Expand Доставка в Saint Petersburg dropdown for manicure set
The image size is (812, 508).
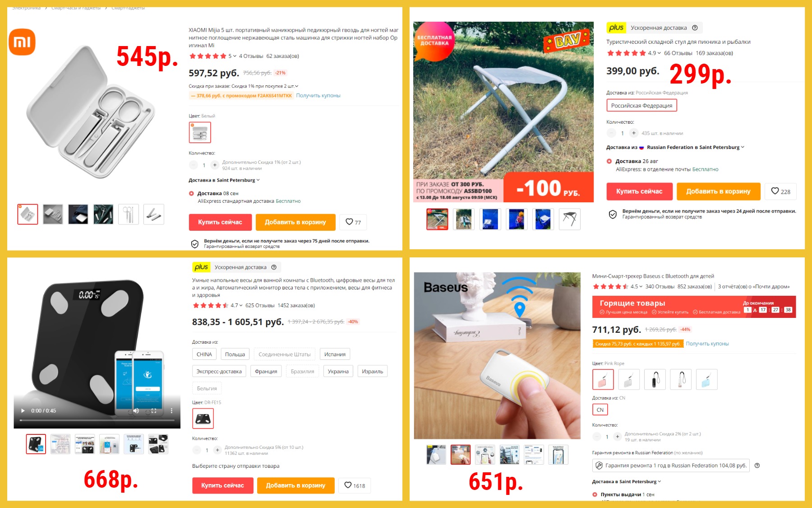tap(224, 180)
